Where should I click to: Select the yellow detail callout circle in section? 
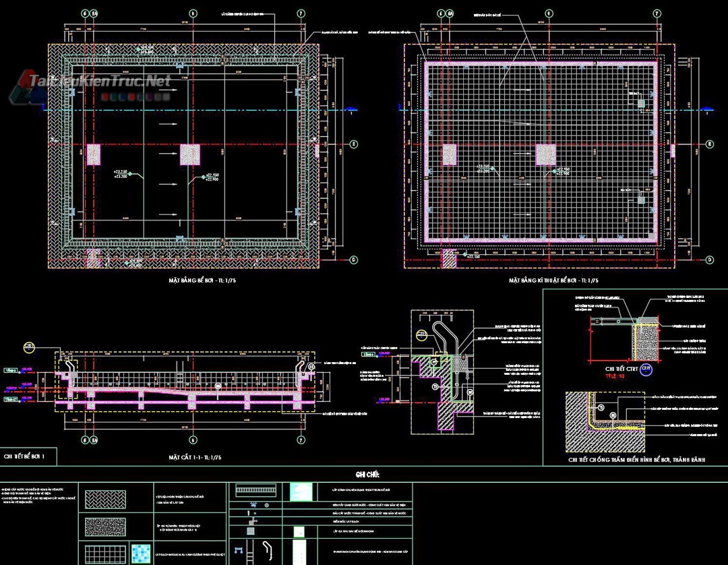pyautogui.click(x=29, y=347)
